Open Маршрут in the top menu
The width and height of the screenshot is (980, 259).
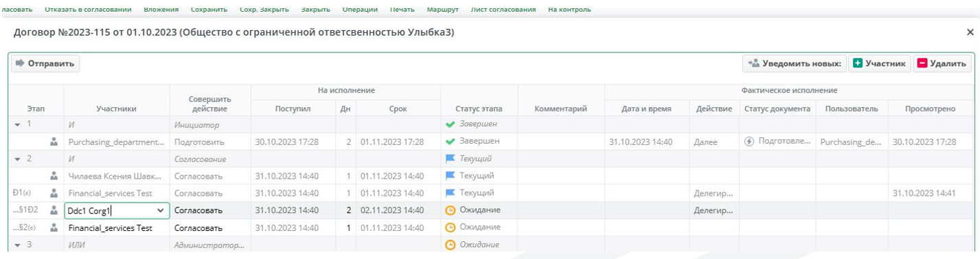pos(442,10)
